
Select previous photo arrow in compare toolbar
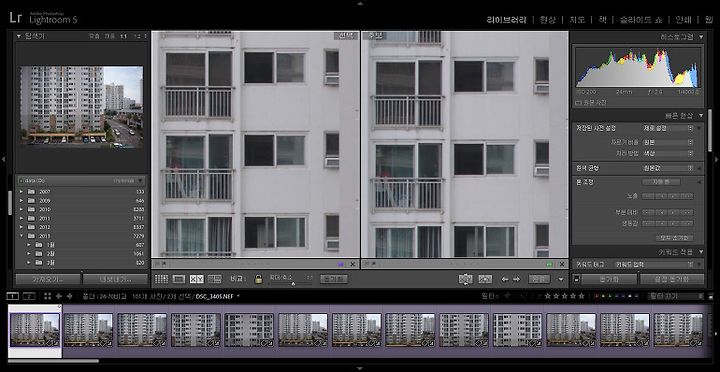pyautogui.click(x=505, y=279)
